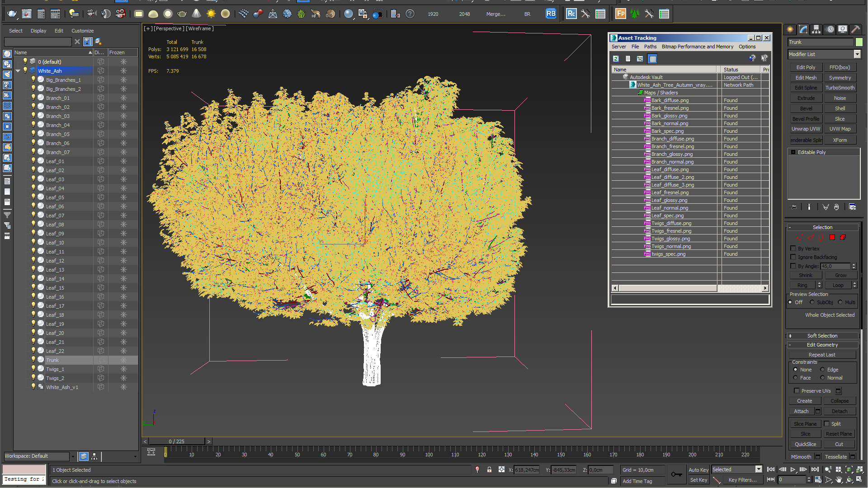
Task: Click the blue sphere material icon
Action: pos(348,14)
